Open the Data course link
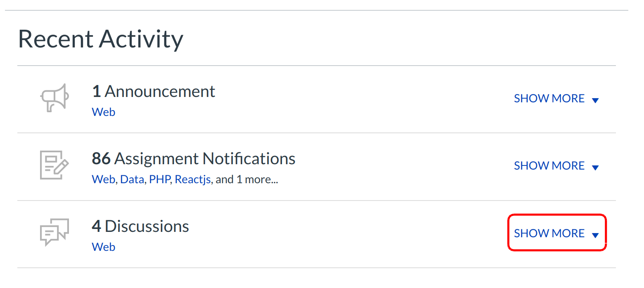The width and height of the screenshot is (644, 288). pos(132,179)
